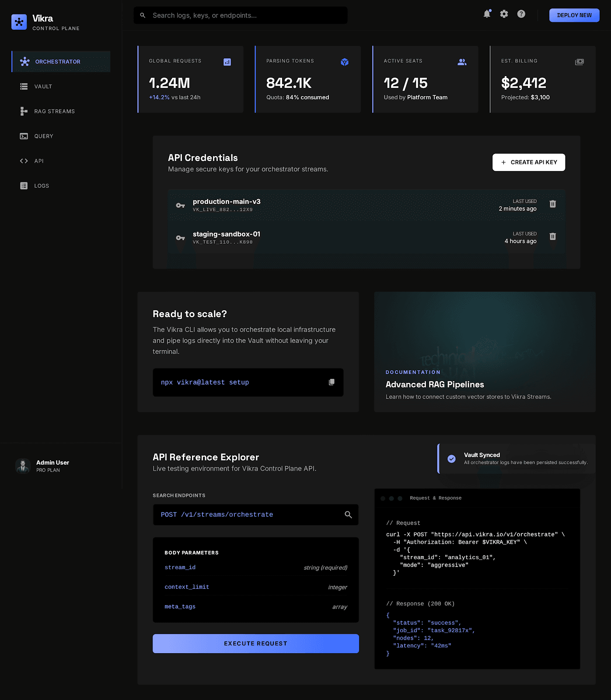This screenshot has width=611, height=700.
Task: Click the Global Requests chart icon
Action: (x=227, y=62)
